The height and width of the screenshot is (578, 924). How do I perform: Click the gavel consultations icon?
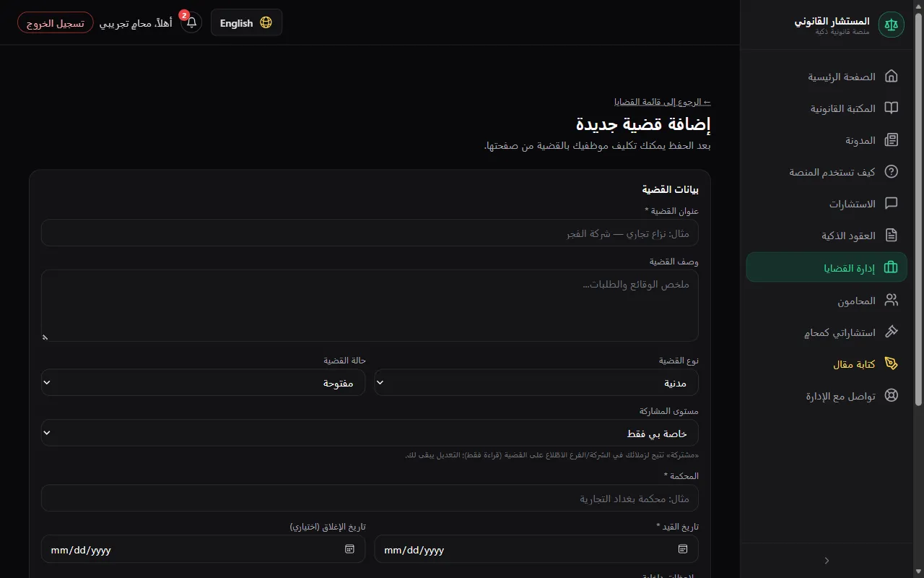pyautogui.click(x=892, y=332)
